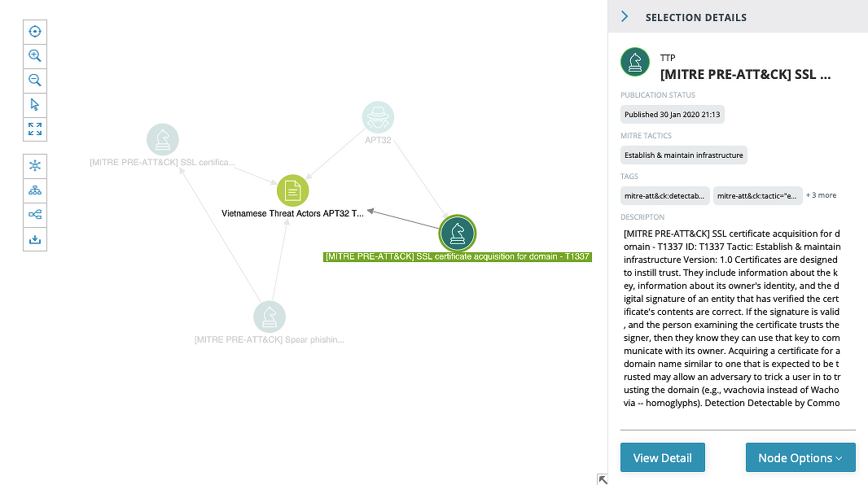Click the description text in Selection Details
Viewport: 868px width, 485px height.
tap(732, 318)
